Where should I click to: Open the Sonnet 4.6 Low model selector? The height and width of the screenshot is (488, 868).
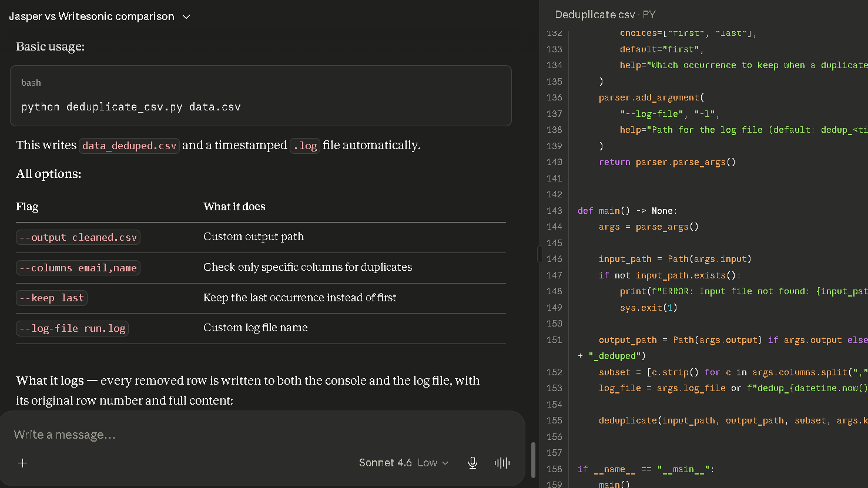click(x=404, y=463)
